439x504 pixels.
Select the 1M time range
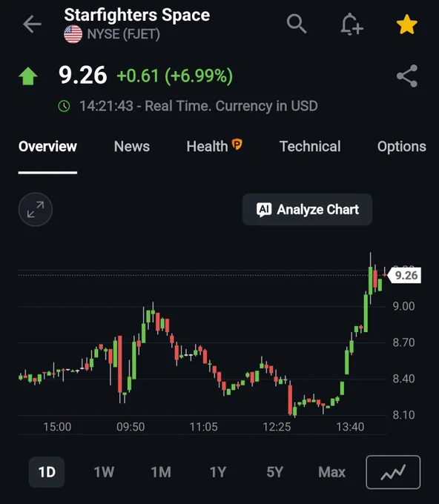pyautogui.click(x=161, y=472)
